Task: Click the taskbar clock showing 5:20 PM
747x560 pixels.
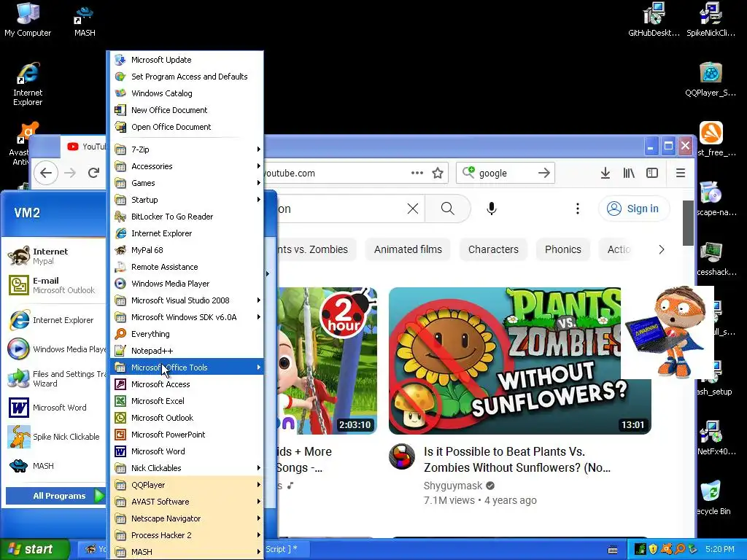Action: pyautogui.click(x=719, y=549)
